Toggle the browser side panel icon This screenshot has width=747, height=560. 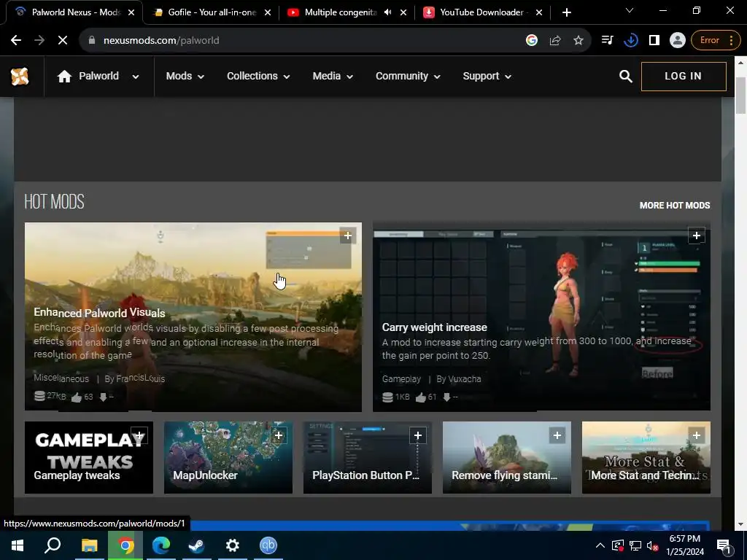654,41
